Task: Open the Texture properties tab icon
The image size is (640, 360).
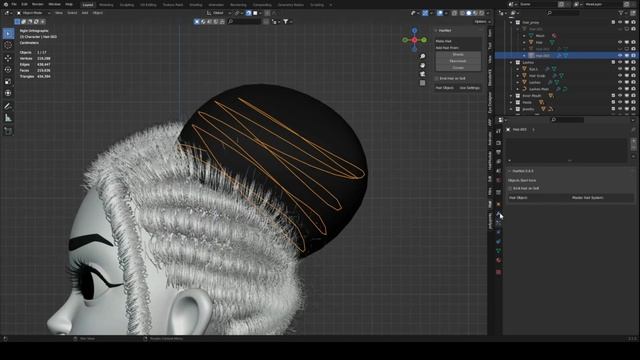Action: pos(498,272)
